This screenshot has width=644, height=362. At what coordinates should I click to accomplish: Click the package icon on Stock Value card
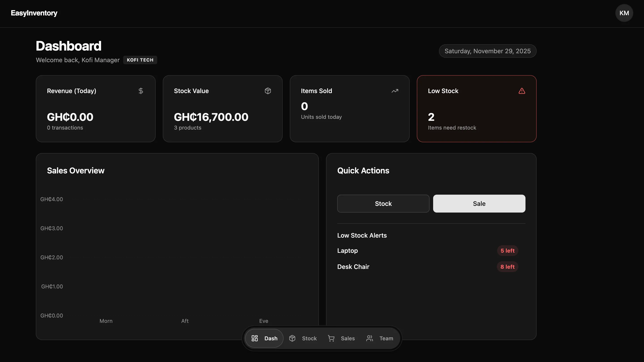268,91
